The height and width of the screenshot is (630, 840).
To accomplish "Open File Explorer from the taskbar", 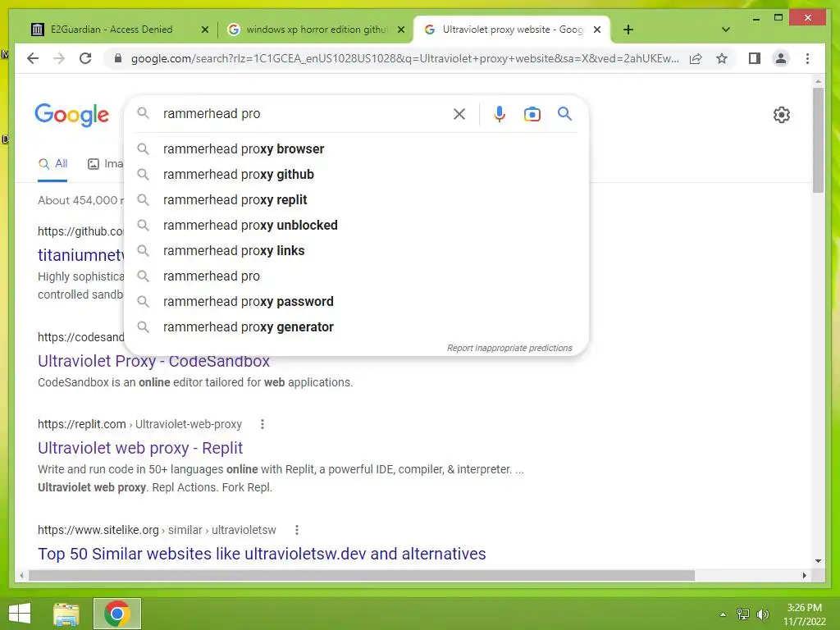I will pos(66,614).
